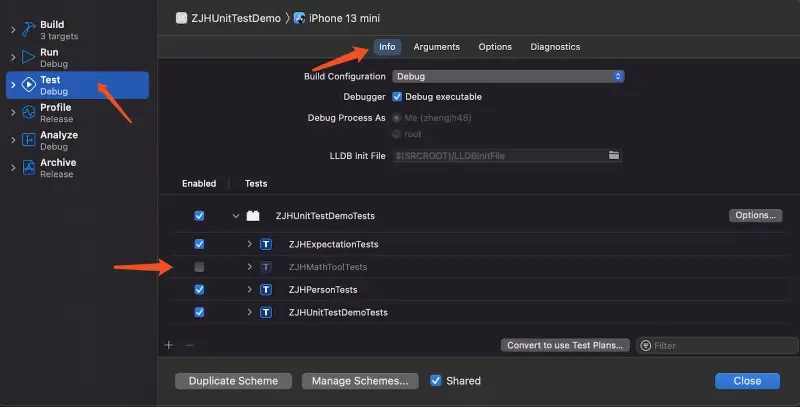Click the ZJHUnitTestDemoTests bundle icon
This screenshot has height=407, width=800.
(x=253, y=216)
